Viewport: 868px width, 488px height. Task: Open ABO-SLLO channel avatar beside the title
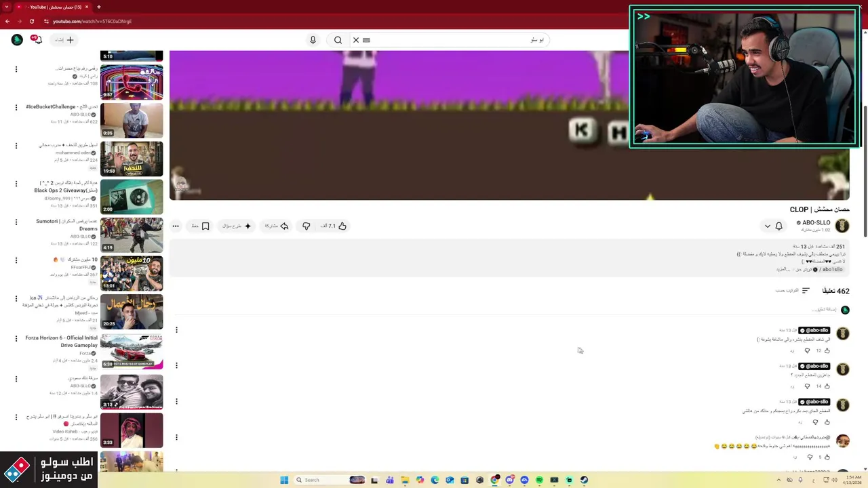[842, 226]
